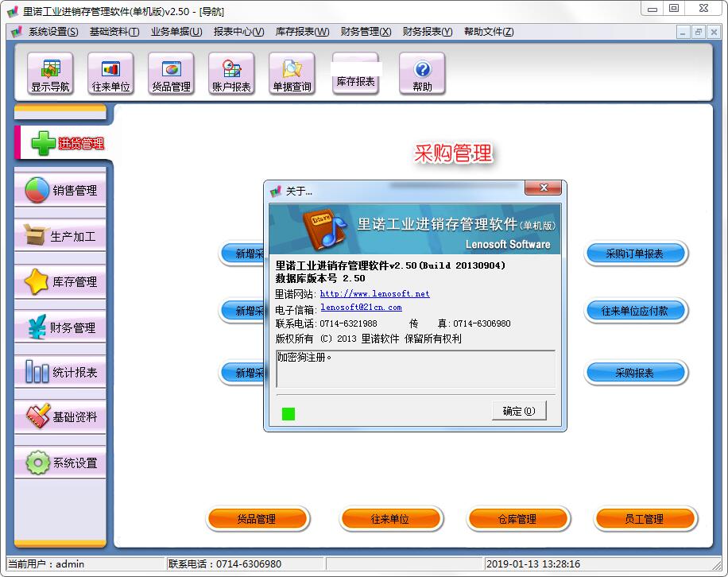Open the www.lenosoft.net website link
This screenshot has width=728, height=577.
point(374,293)
